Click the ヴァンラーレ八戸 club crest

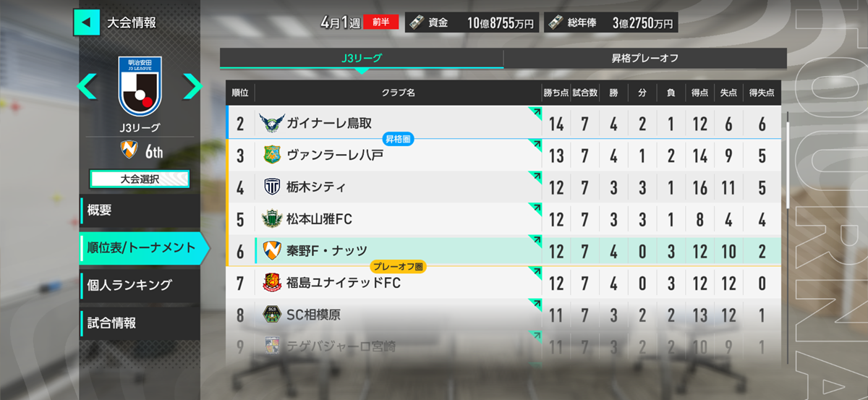[x=272, y=155]
